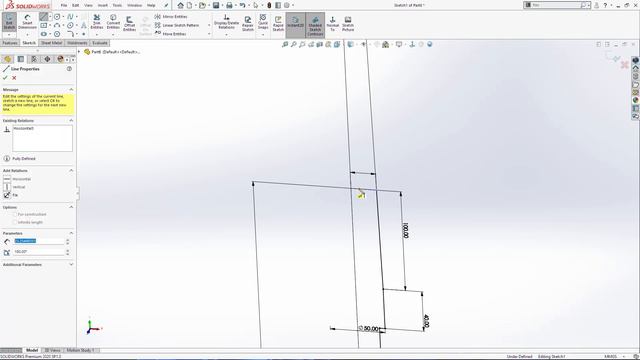
Task: Select the Smart Dimension tool
Action: tap(27, 22)
